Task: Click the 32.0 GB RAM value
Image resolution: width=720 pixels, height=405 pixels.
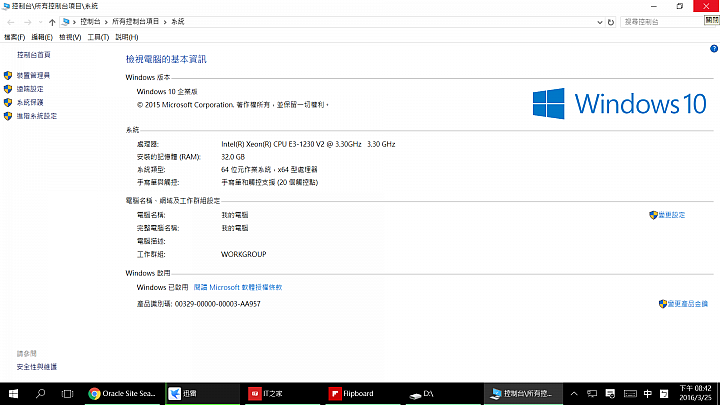Action: [x=233, y=157]
